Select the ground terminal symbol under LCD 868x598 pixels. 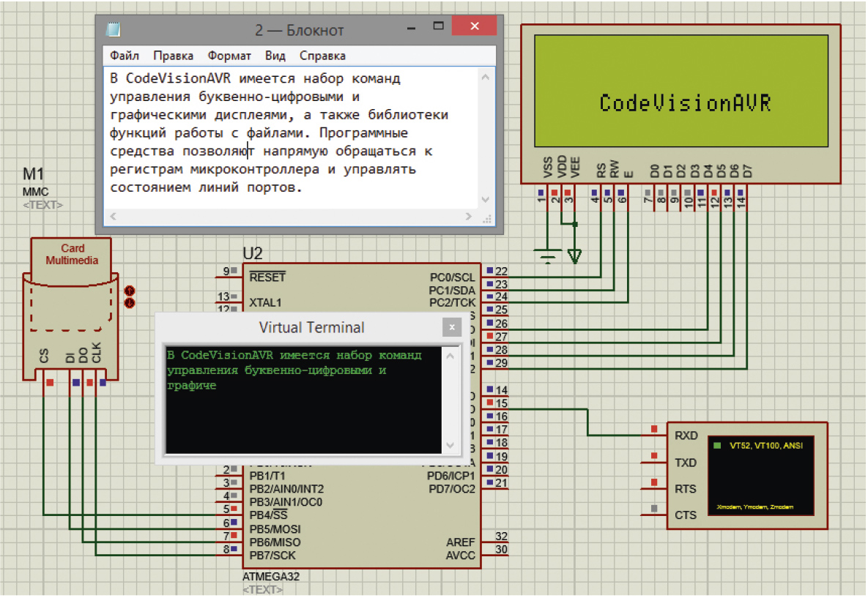tap(547, 257)
